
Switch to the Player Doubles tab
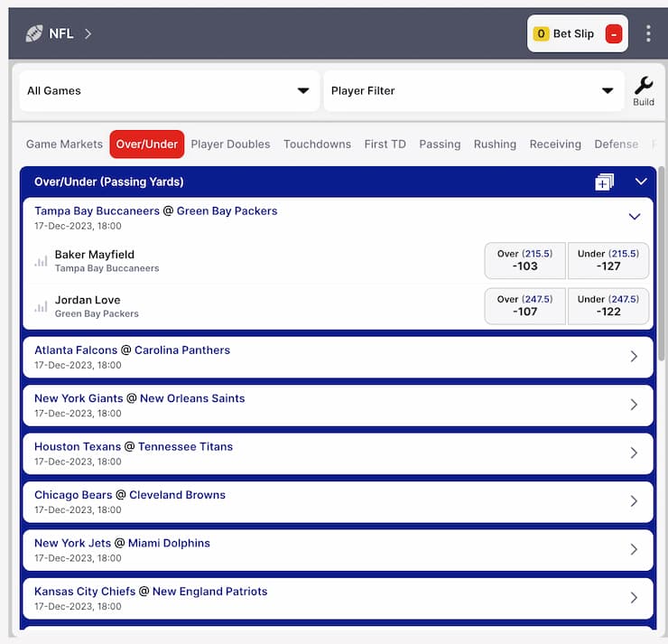(230, 144)
